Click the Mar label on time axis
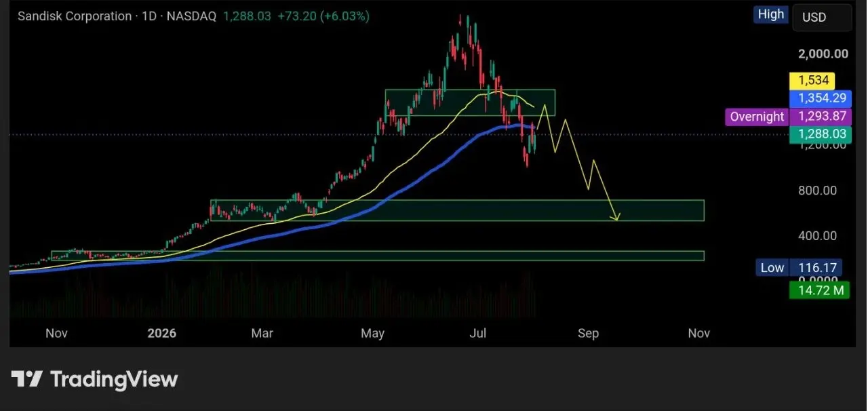This screenshot has width=868, height=411. tap(262, 333)
